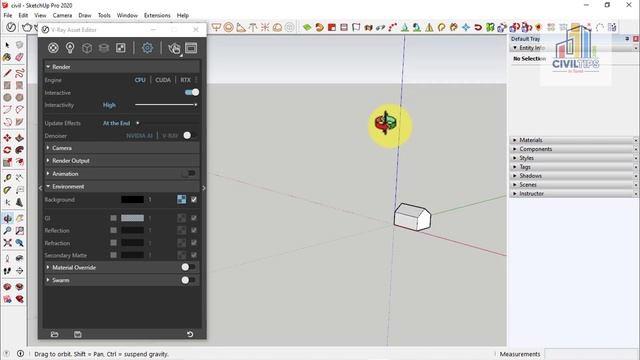This screenshot has width=640, height=360.
Task: Save settings to file disk icon
Action: tap(78, 334)
